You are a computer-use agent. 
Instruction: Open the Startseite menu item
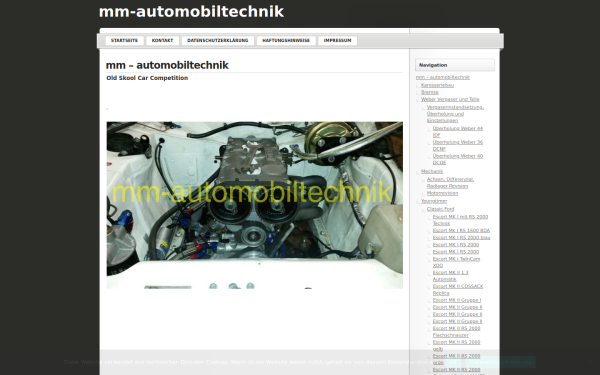(x=124, y=41)
